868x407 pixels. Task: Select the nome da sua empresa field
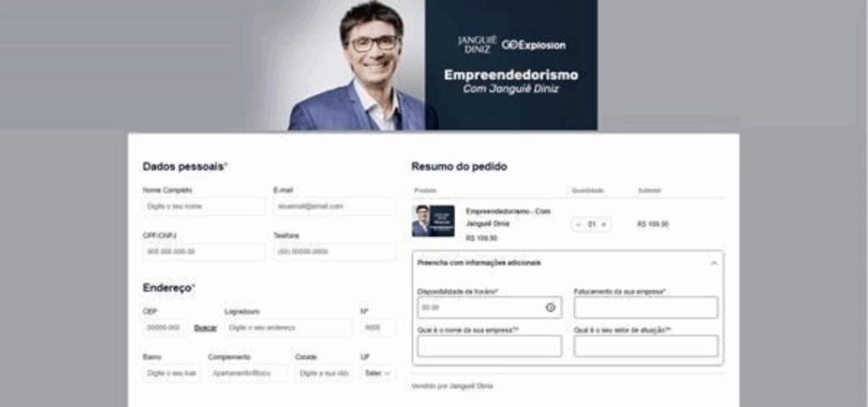[489, 346]
